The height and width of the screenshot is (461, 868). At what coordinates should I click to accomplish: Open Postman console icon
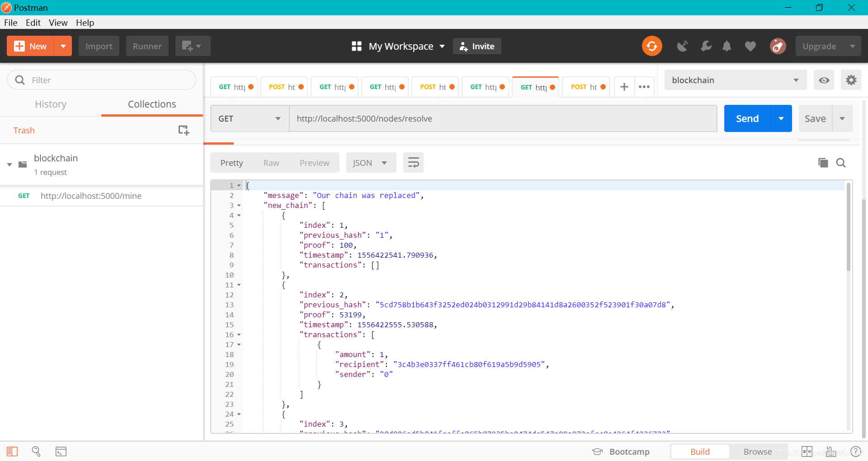click(x=61, y=452)
